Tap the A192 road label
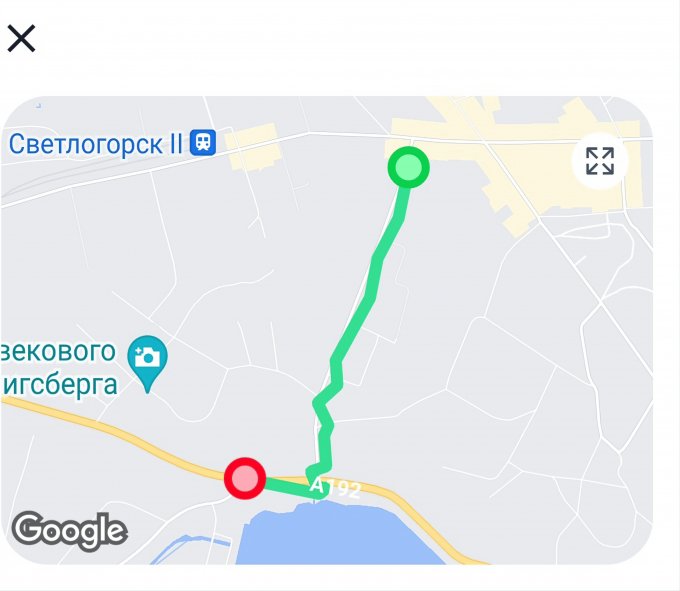This screenshot has width=680, height=591. click(335, 487)
